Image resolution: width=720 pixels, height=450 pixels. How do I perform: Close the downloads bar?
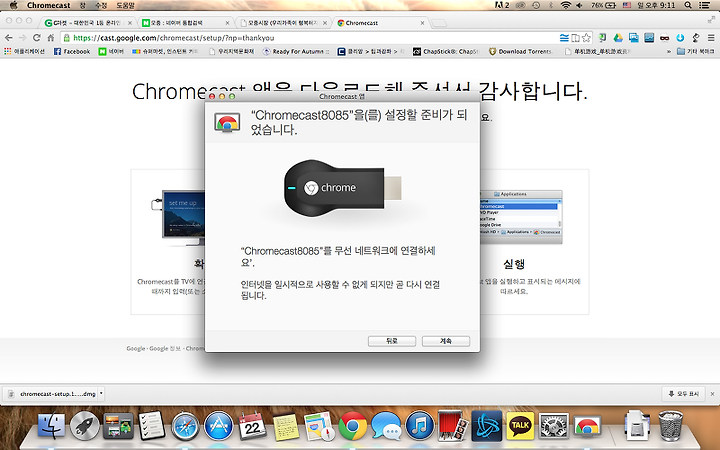pyautogui.click(x=713, y=394)
